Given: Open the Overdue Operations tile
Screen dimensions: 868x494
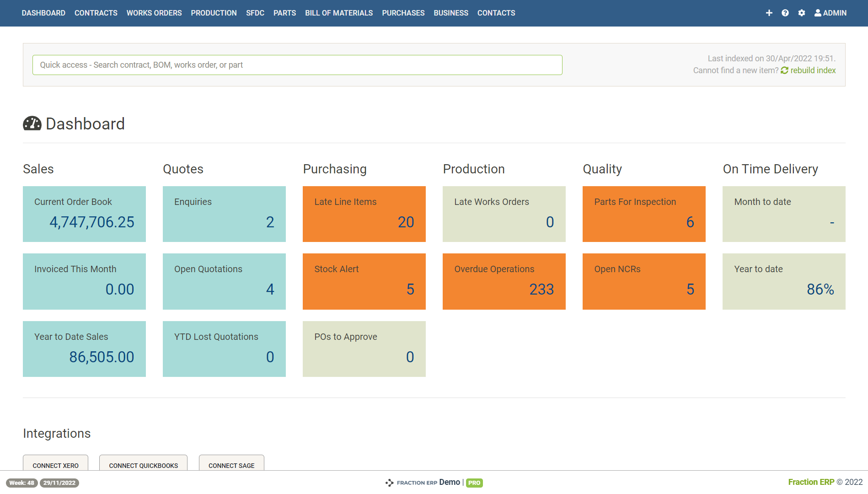Looking at the screenshot, I should coord(504,281).
